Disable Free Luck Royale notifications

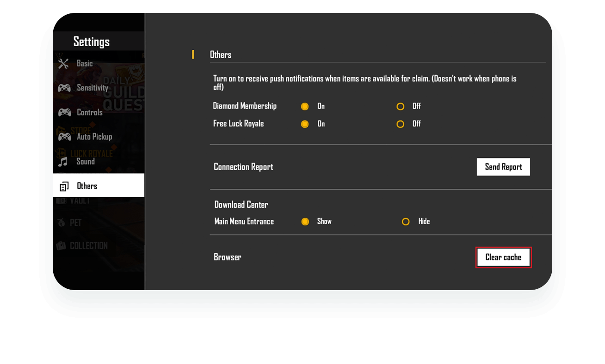400,124
